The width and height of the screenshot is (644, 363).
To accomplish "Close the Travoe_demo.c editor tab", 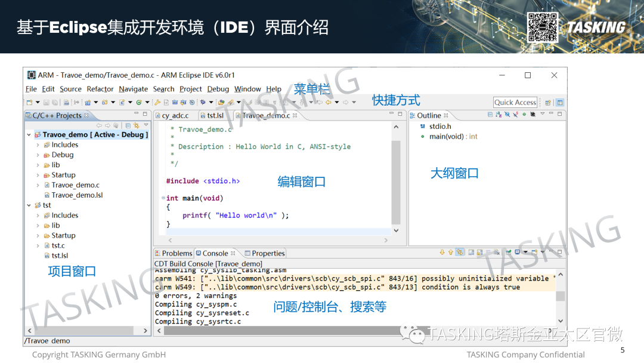I will 295,115.
